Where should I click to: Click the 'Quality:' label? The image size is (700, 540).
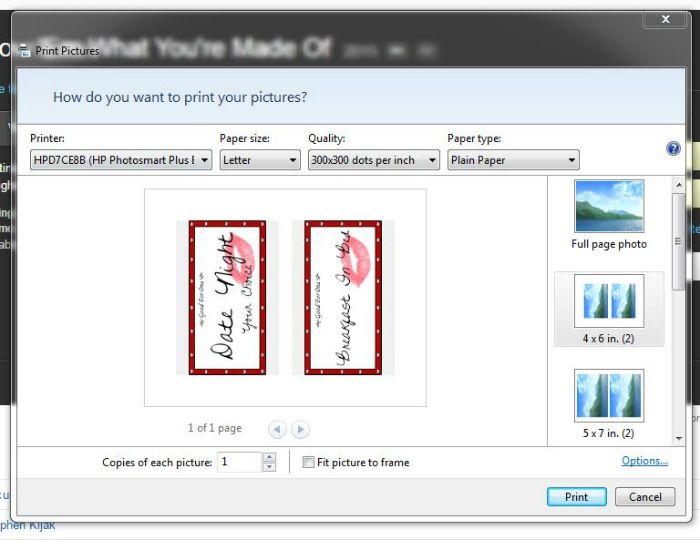[327, 138]
